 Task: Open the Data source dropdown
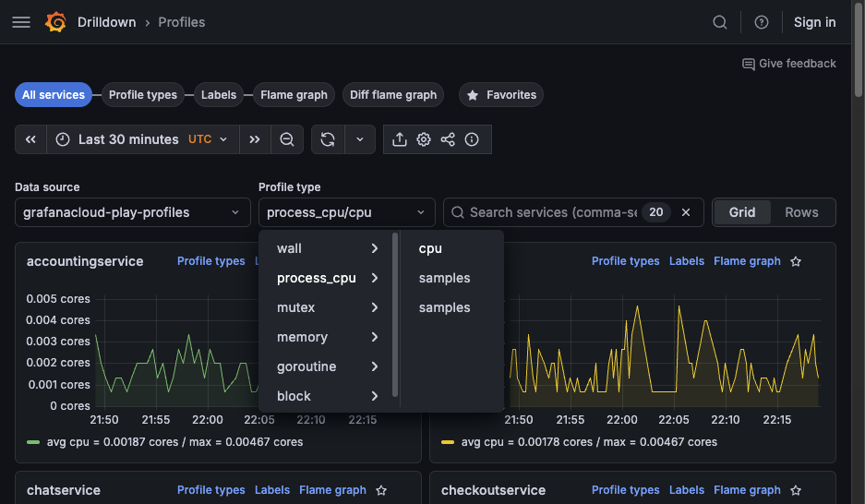132,212
